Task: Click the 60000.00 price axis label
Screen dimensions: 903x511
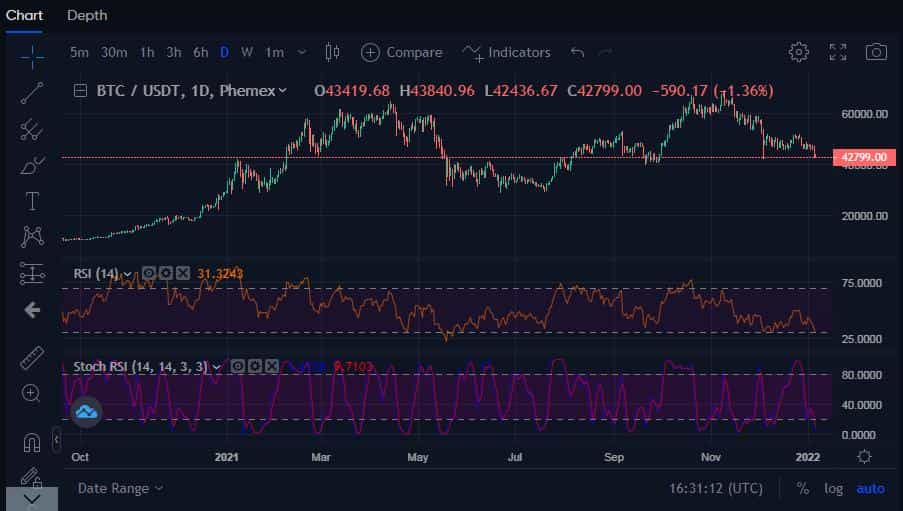Action: (864, 113)
